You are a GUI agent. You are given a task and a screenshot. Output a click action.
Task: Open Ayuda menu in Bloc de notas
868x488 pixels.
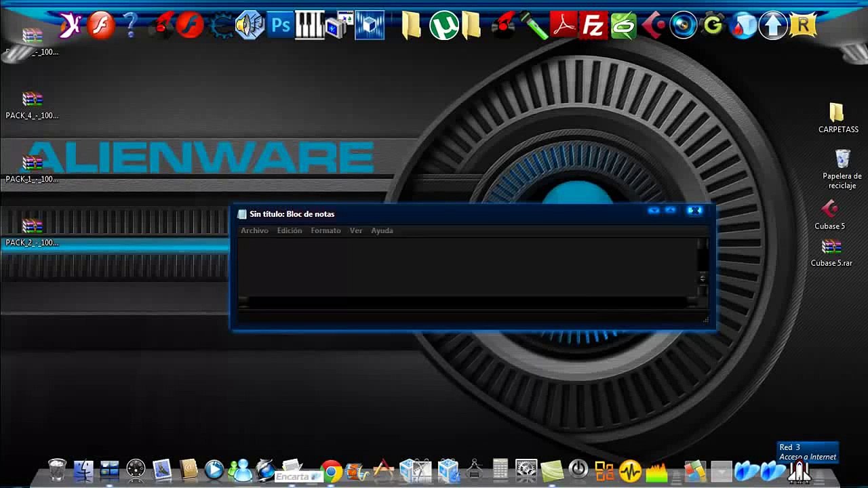(x=382, y=230)
